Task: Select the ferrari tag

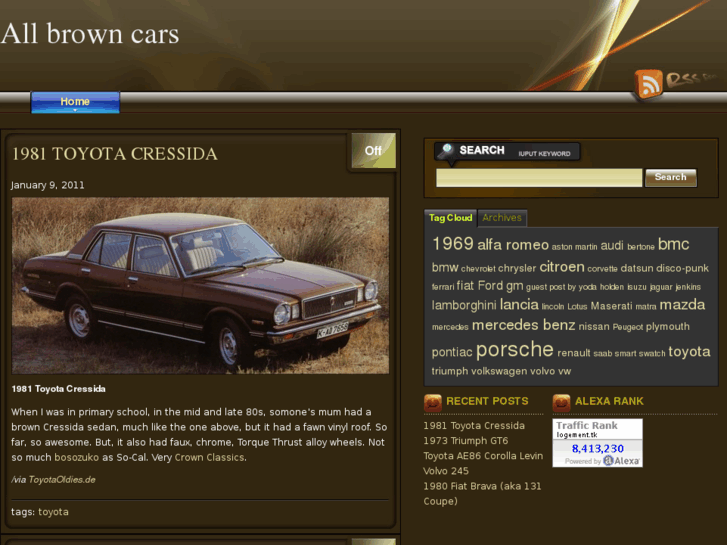Action: coord(443,287)
